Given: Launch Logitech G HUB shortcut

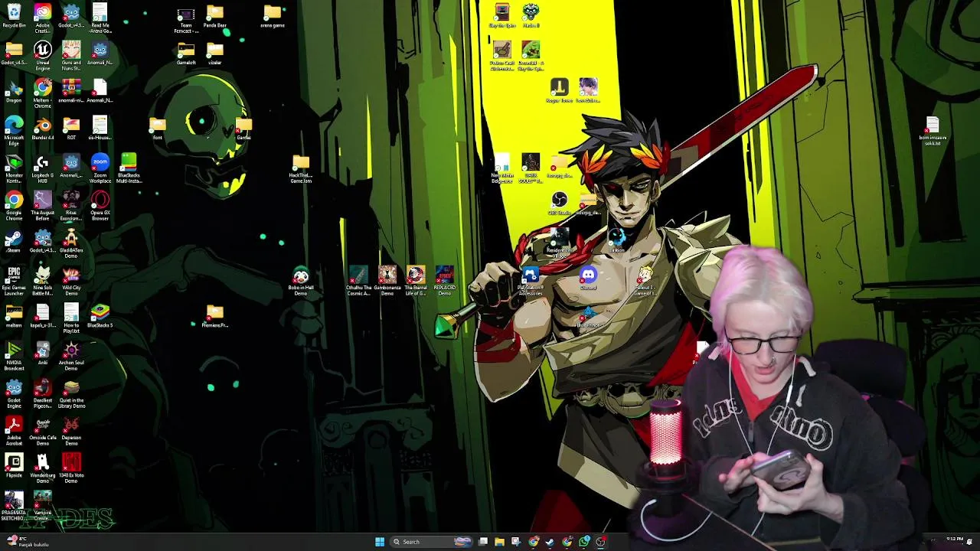Looking at the screenshot, I should (x=43, y=168).
